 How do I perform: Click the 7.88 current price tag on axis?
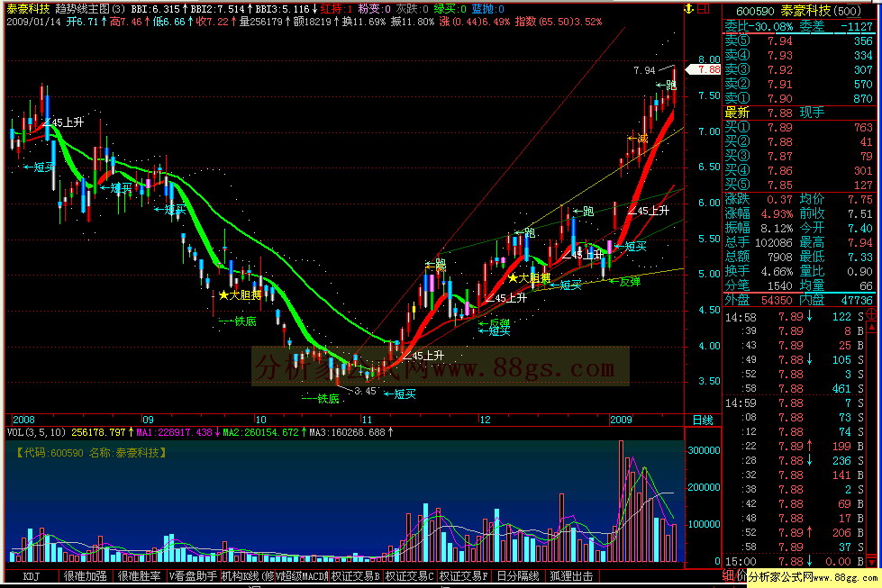point(704,69)
